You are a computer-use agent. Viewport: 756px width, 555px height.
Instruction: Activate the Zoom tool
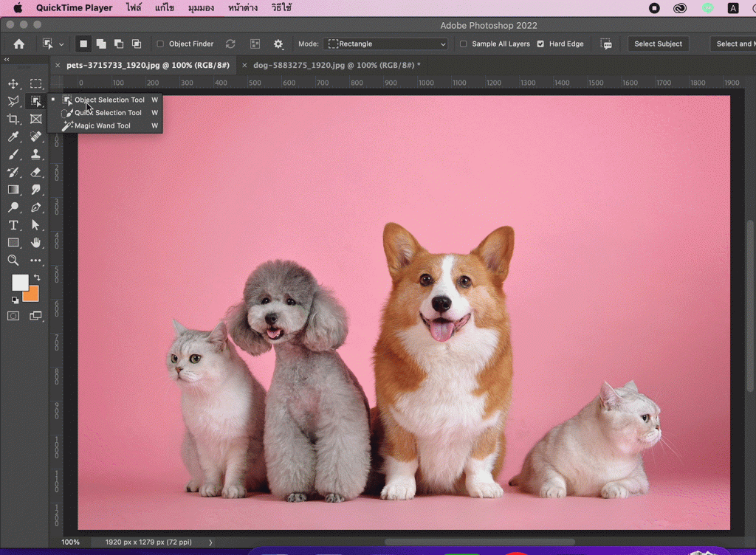pyautogui.click(x=13, y=261)
